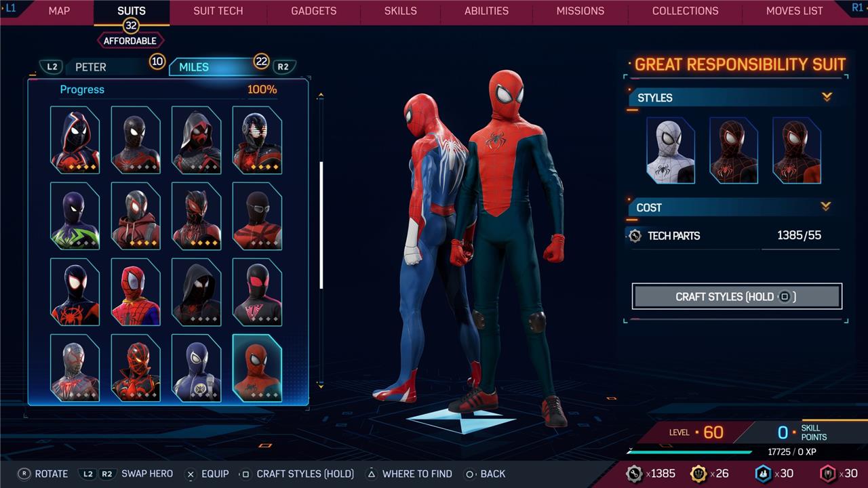Image resolution: width=868 pixels, height=488 pixels.
Task: Click the blue hero token icon
Action: point(763,474)
